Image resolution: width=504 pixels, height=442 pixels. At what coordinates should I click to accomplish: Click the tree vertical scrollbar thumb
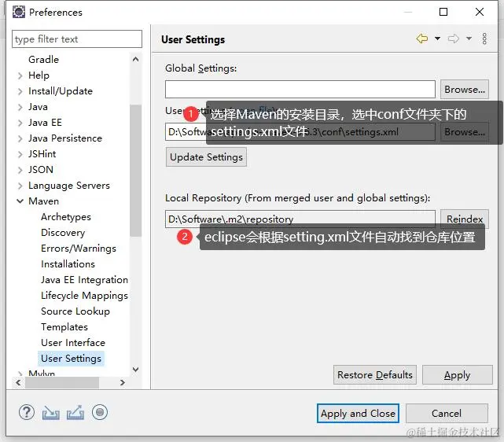(136, 171)
